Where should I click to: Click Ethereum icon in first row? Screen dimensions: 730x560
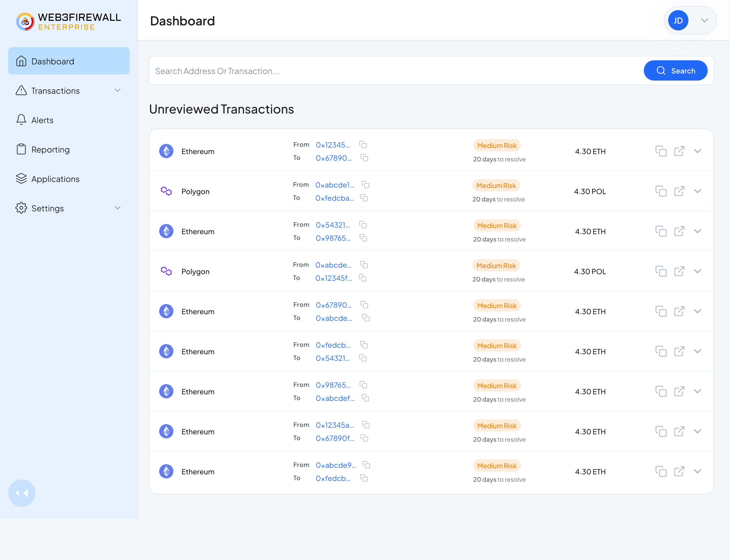(x=166, y=151)
